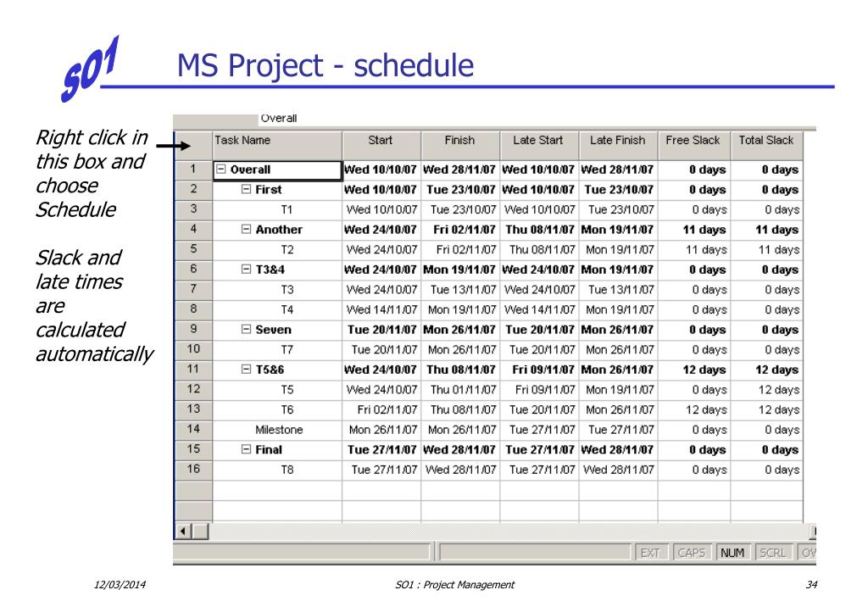This screenshot has height=601, width=868.
Task: Select row header 4
Action: [x=193, y=229]
